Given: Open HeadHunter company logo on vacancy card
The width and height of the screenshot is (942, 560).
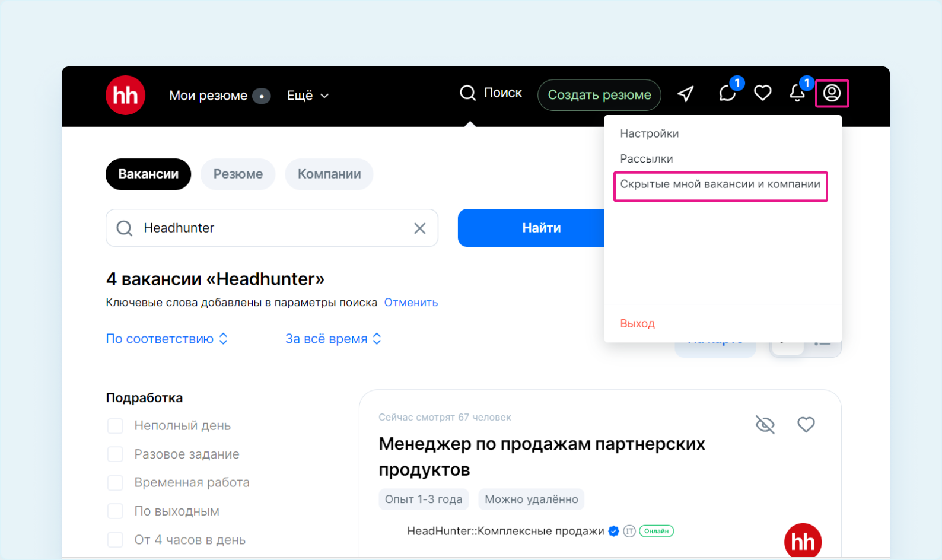Looking at the screenshot, I should (x=803, y=541).
